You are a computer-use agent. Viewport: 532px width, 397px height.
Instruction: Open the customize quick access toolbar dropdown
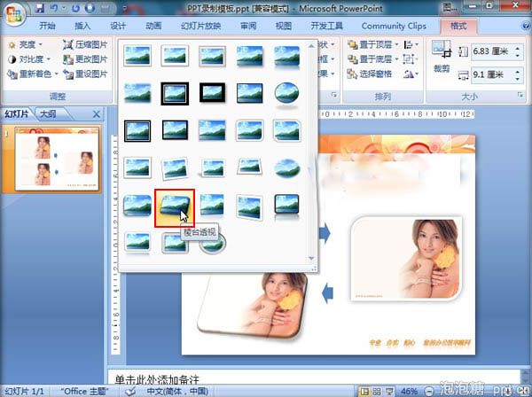click(x=124, y=8)
